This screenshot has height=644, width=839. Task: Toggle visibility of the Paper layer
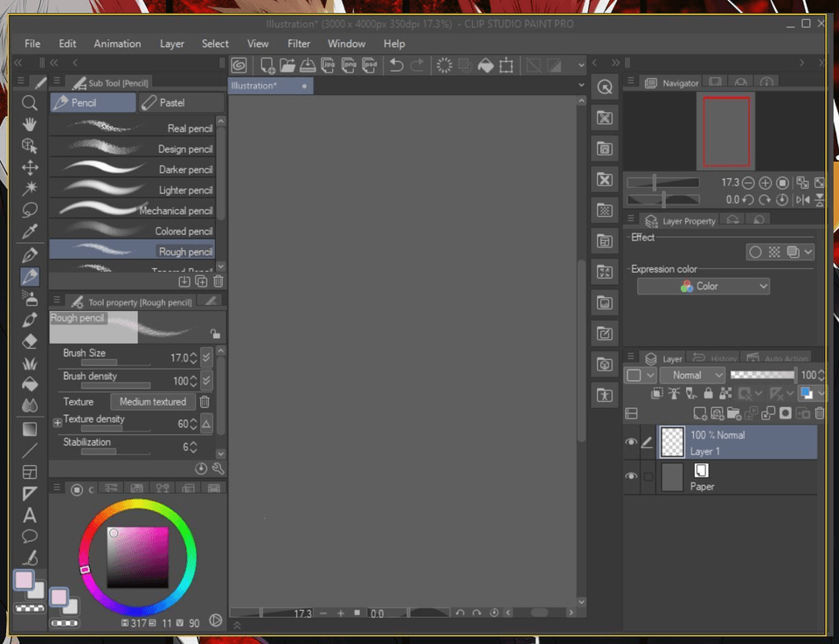[x=631, y=476]
